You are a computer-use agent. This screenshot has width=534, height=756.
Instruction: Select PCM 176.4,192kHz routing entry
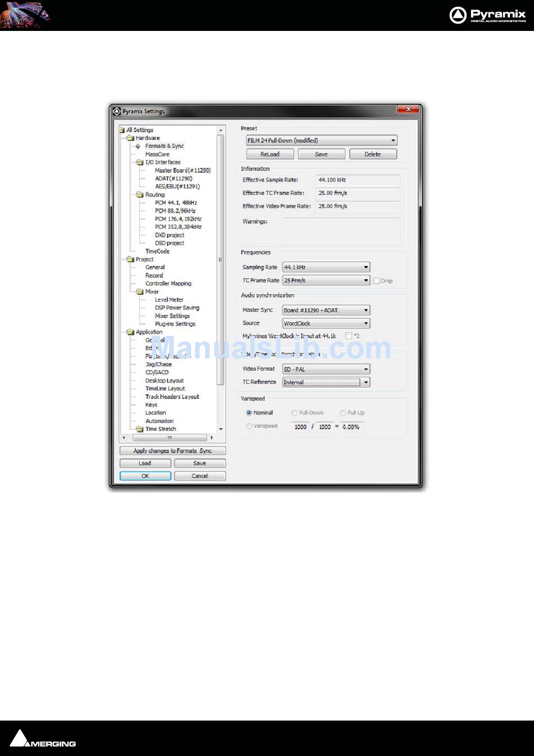point(178,219)
